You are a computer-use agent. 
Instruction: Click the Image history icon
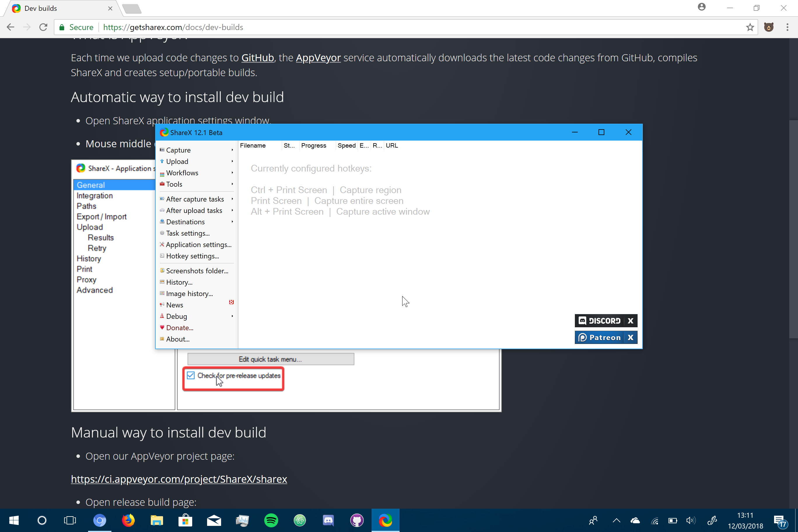[162, 293]
